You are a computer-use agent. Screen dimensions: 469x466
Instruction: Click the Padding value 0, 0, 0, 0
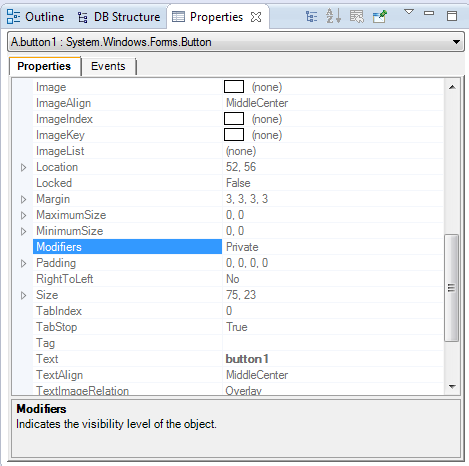coord(247,263)
